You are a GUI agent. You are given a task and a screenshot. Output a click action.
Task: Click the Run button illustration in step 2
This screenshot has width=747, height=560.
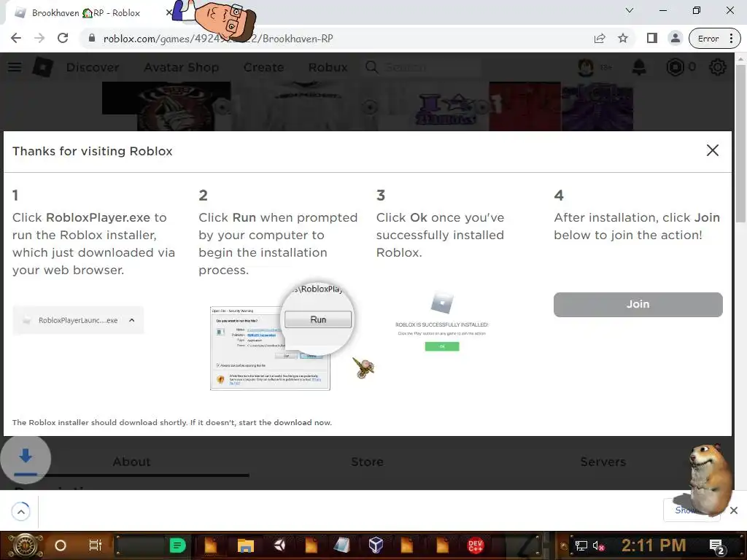(x=318, y=319)
